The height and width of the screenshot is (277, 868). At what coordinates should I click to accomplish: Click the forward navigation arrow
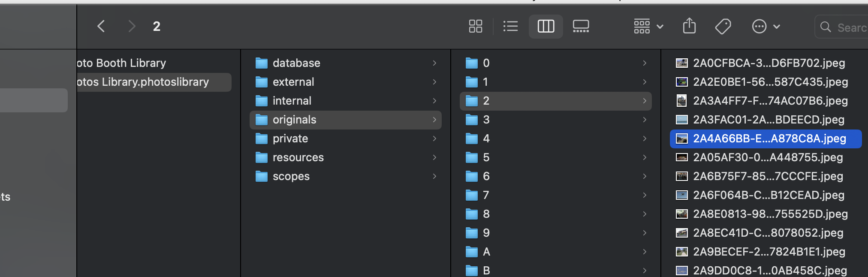coord(132,27)
